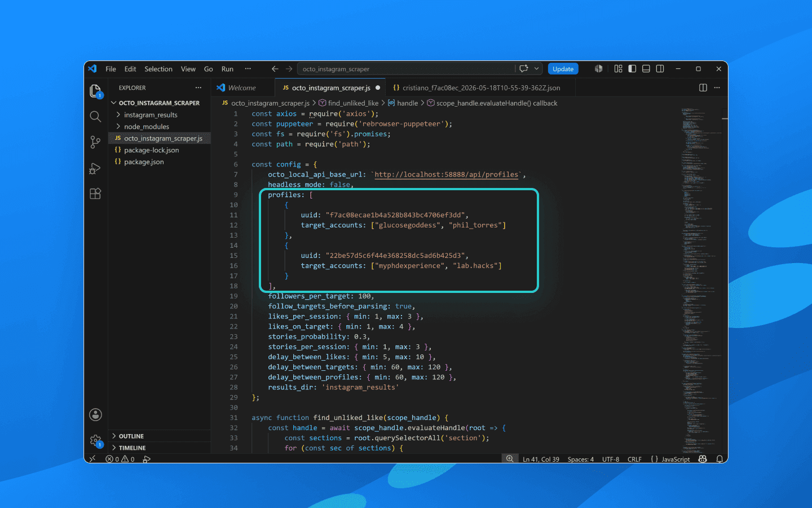Open the Customize Layout icon

tap(619, 69)
